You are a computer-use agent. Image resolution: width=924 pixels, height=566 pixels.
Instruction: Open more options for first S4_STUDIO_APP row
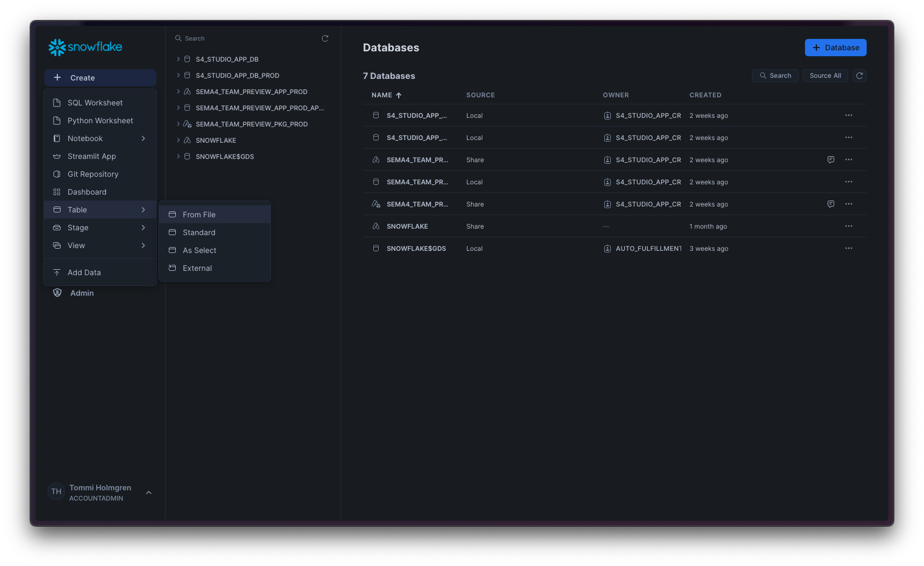tap(849, 115)
